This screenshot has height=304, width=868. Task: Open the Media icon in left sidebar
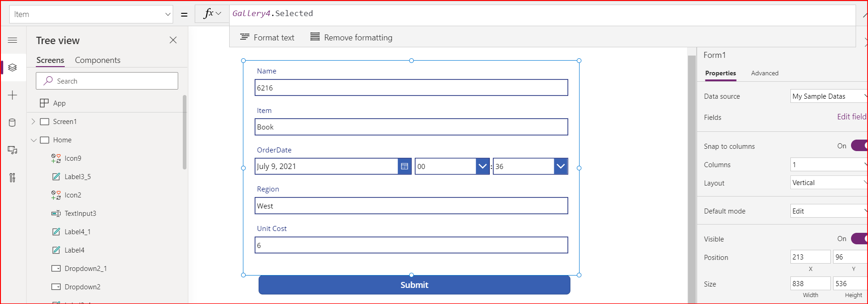tap(12, 150)
